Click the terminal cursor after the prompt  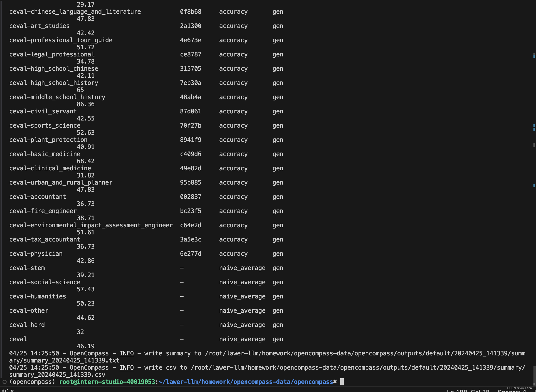pyautogui.click(x=342, y=382)
